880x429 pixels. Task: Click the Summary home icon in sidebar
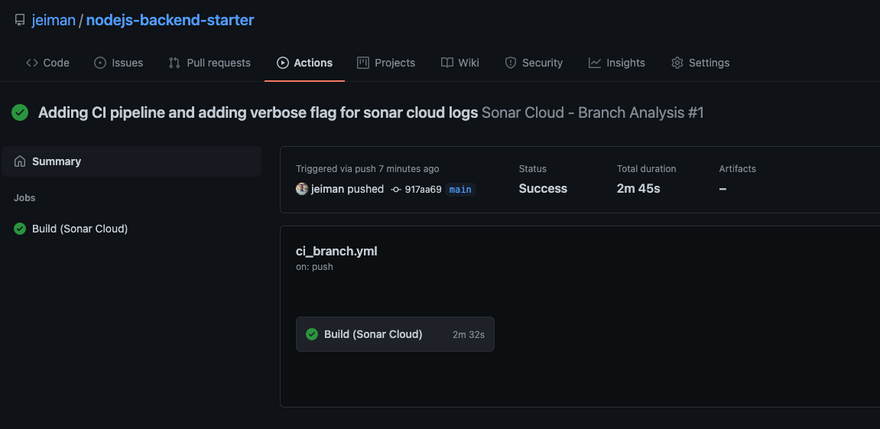(20, 161)
